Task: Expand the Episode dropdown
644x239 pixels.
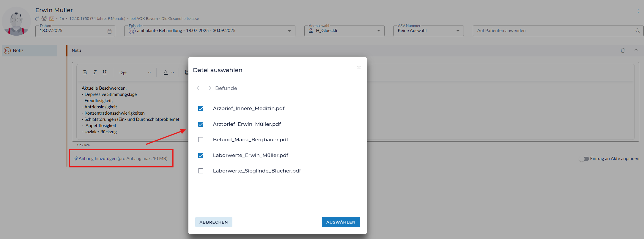Action: pyautogui.click(x=289, y=31)
